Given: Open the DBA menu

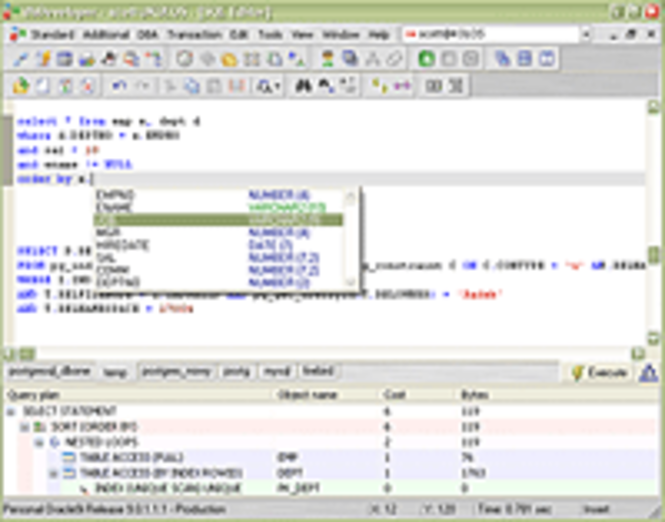Looking at the screenshot, I should coord(148,34).
